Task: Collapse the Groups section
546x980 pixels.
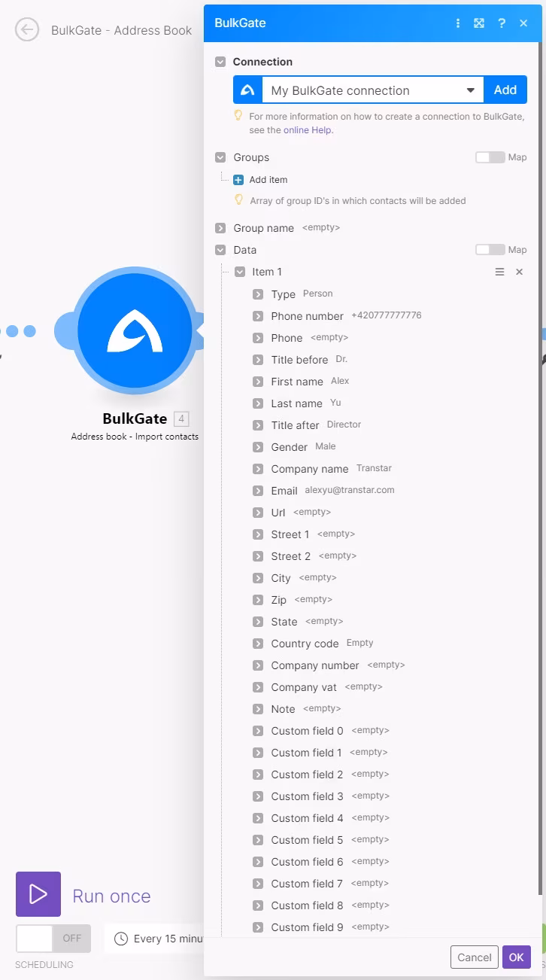Action: pyautogui.click(x=220, y=157)
